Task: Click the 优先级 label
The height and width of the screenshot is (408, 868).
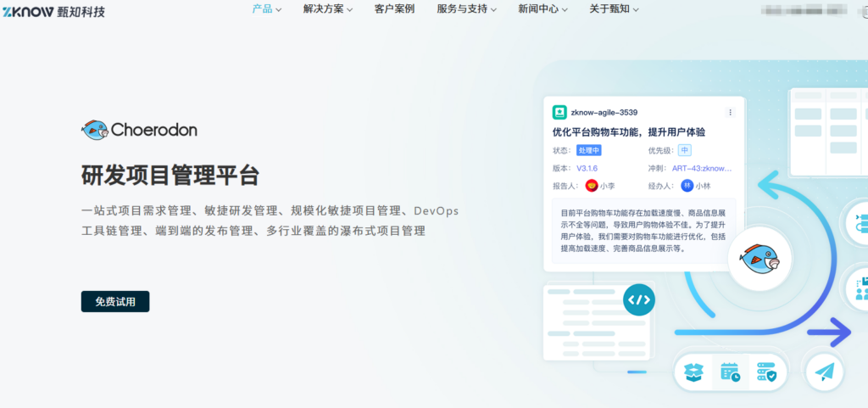Action: coord(661,151)
